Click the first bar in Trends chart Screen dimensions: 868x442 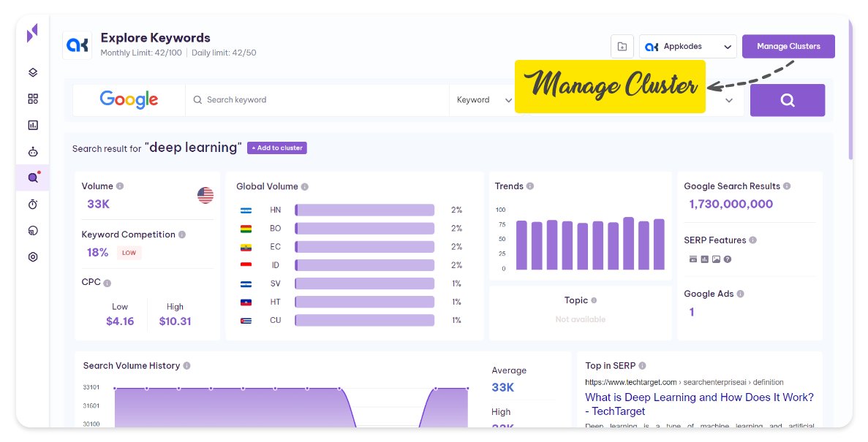[x=521, y=245]
